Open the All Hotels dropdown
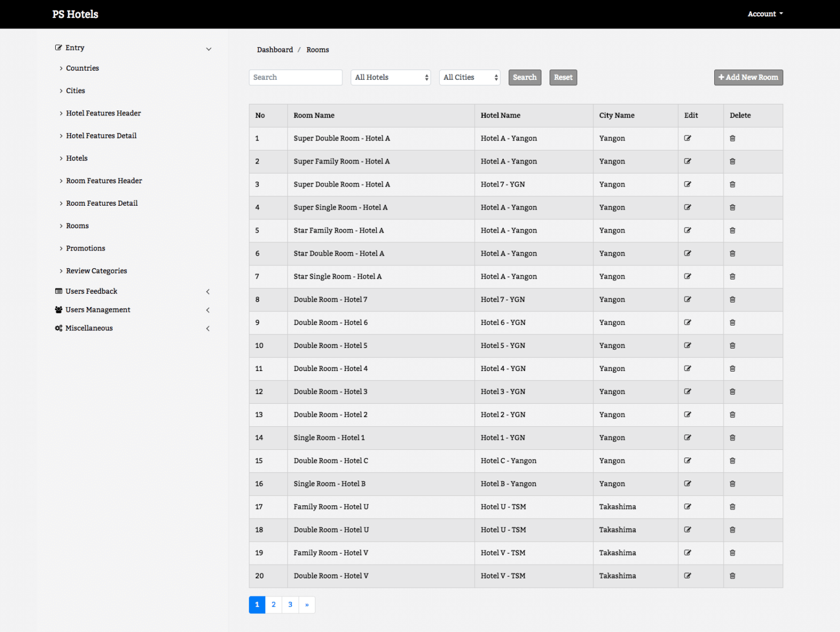The width and height of the screenshot is (840, 632). tap(390, 77)
